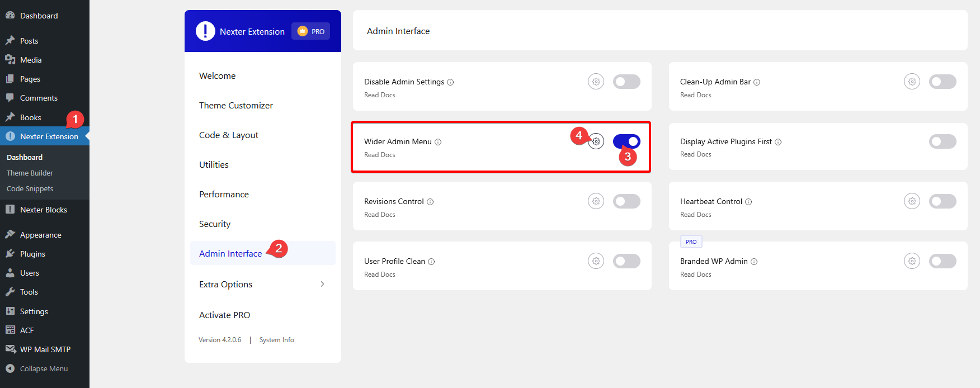Open the Media library icon
980x388 pixels.
pyautogui.click(x=11, y=59)
